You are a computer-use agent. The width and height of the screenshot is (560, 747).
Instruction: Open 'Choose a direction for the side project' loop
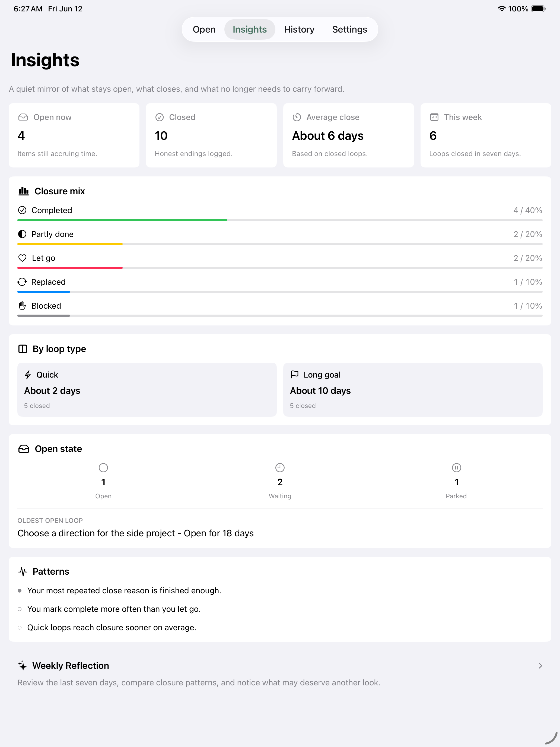click(x=136, y=533)
